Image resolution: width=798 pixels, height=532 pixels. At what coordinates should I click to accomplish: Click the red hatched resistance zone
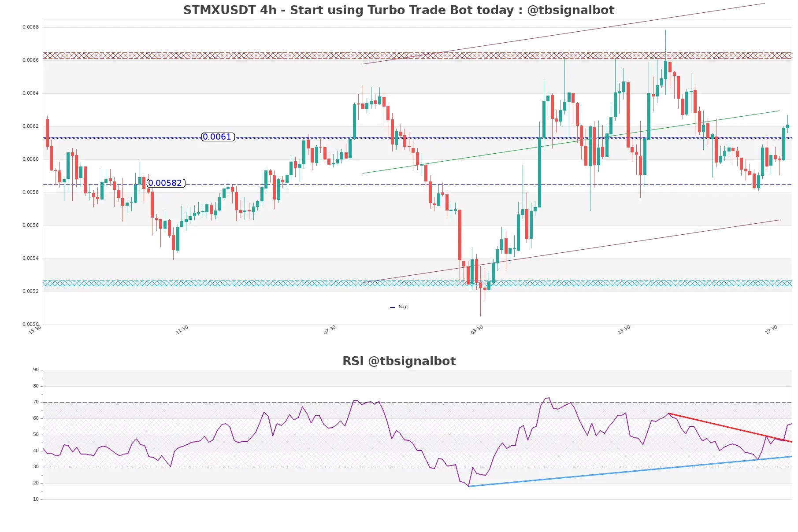[417, 55]
